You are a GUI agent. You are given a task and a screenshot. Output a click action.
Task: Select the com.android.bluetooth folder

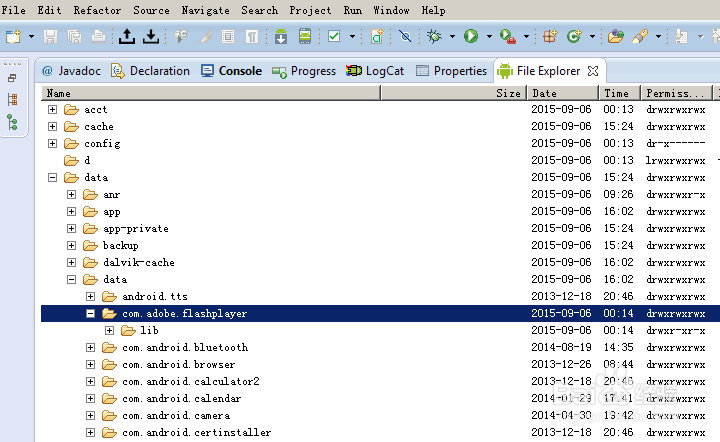380,347
